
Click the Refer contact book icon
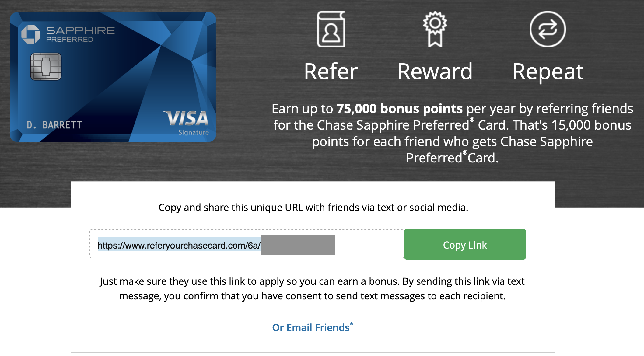pos(331,29)
